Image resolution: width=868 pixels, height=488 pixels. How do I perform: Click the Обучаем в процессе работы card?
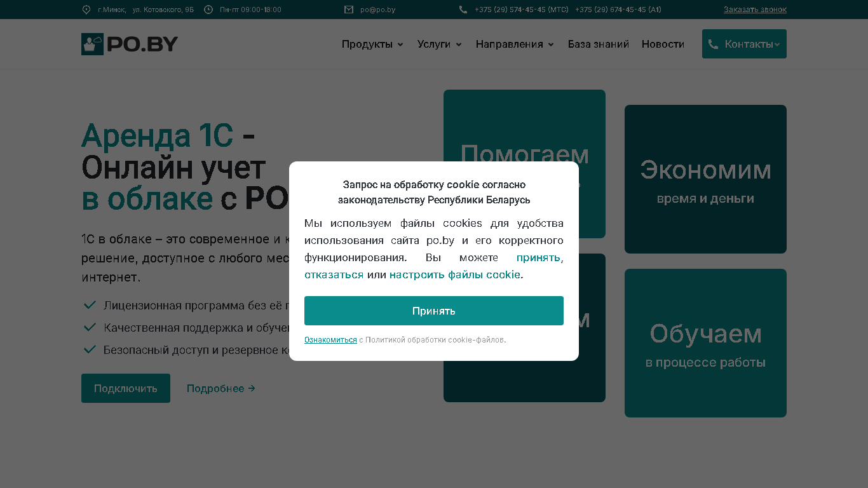[705, 343]
